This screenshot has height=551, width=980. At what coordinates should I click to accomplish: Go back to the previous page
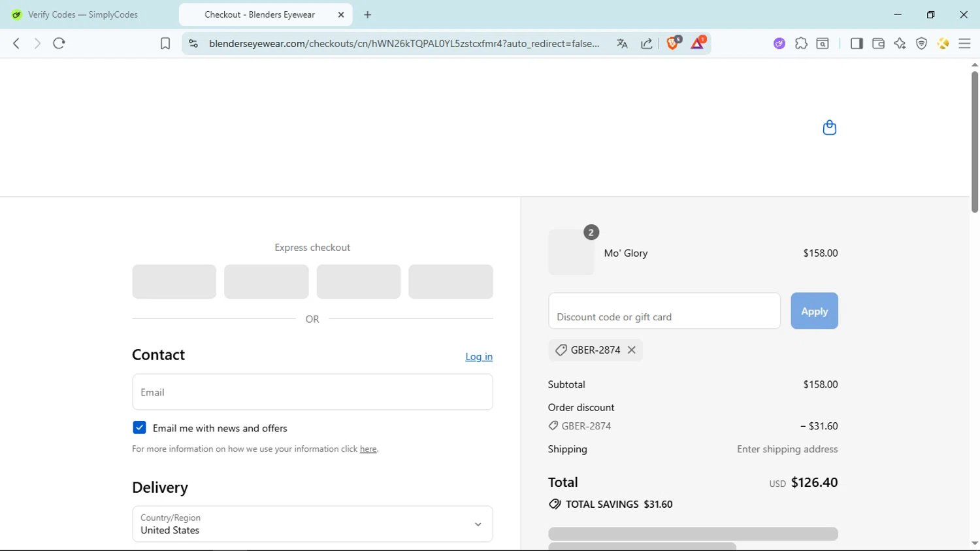coord(16,43)
